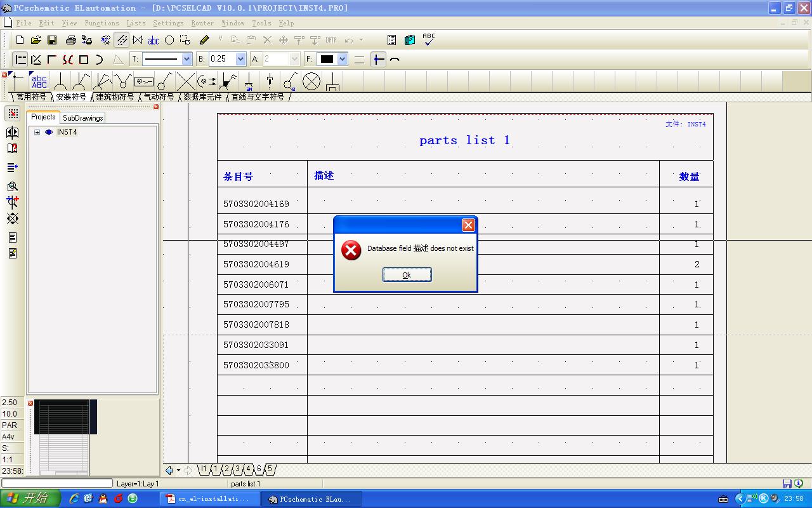
Task: Click the Print icon in the toolbar
Action: 71,40
